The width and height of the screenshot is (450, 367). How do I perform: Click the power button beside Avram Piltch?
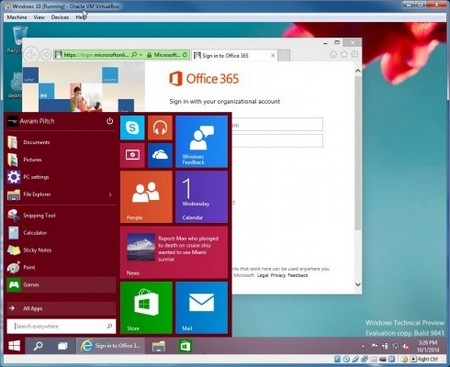click(x=110, y=121)
